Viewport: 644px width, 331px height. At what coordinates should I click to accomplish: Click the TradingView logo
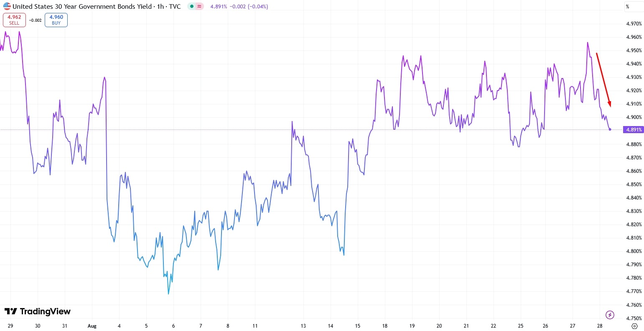click(x=38, y=311)
